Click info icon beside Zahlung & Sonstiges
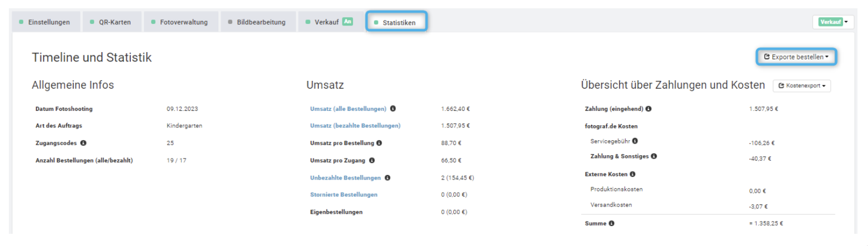Viewport: 868px width, 246px height. click(654, 156)
